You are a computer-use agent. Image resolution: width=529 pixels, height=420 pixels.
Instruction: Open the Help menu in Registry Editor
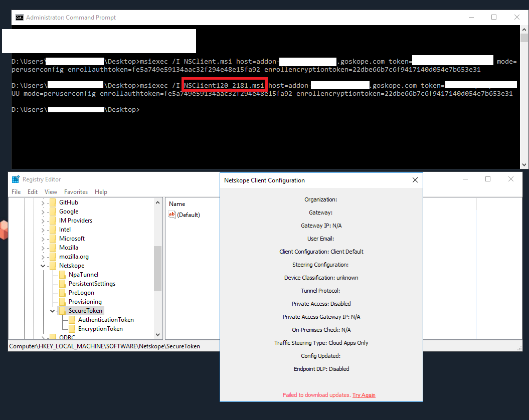[101, 191]
